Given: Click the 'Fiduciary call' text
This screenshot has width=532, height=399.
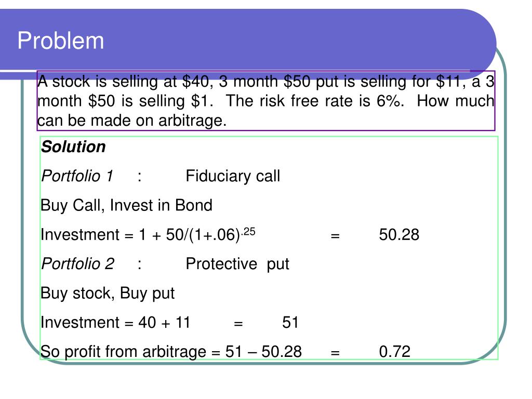Looking at the screenshot, I should (x=233, y=176).
